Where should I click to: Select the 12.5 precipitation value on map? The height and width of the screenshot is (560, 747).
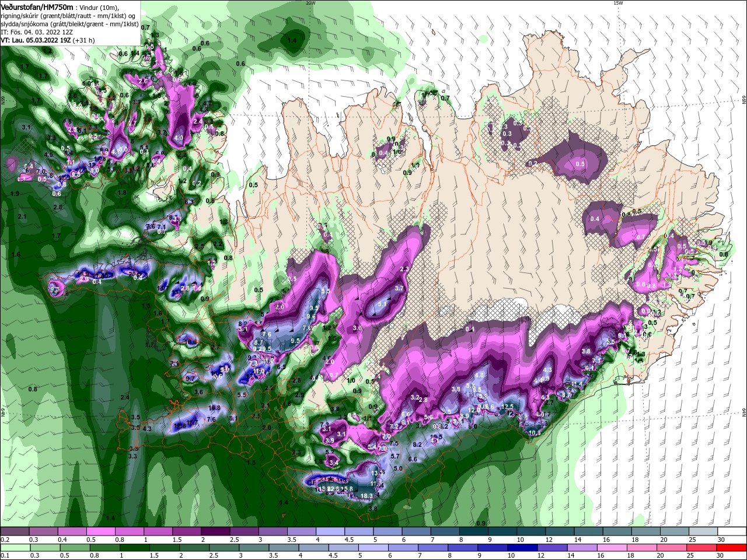[x=508, y=407]
